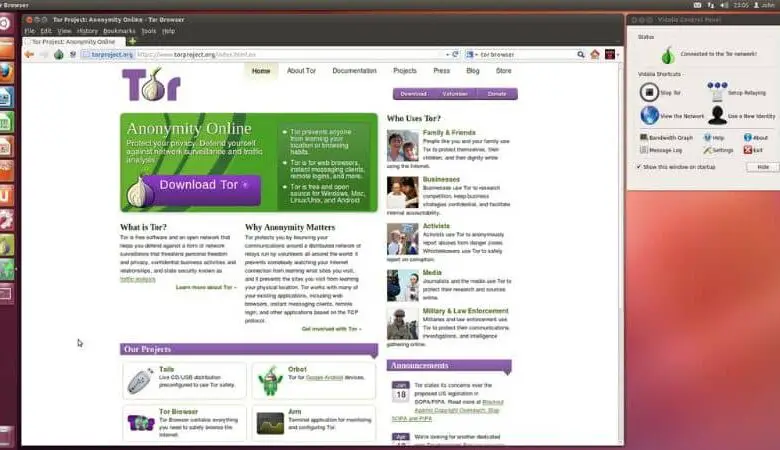Viewport: 780px width, 450px height.
Task: Open Bandwidth Graph in Vidalia panel
Action: click(x=666, y=137)
